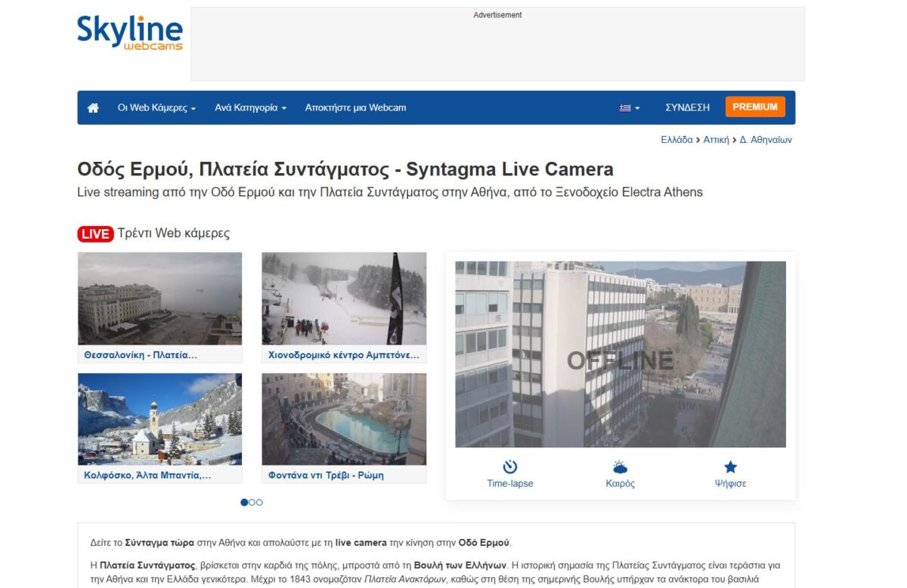907x588 pixels.
Task: Open Αποκτήστε μια Webcam menu item
Action: (x=355, y=108)
